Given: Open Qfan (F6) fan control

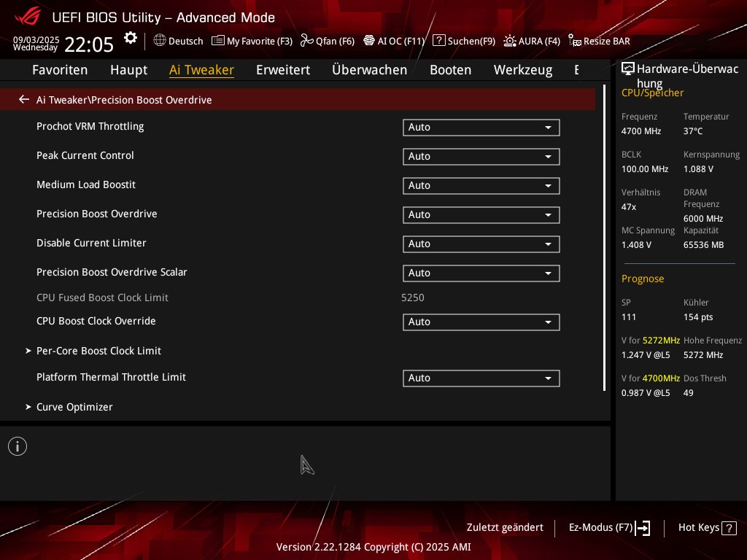Looking at the screenshot, I should click(328, 41).
